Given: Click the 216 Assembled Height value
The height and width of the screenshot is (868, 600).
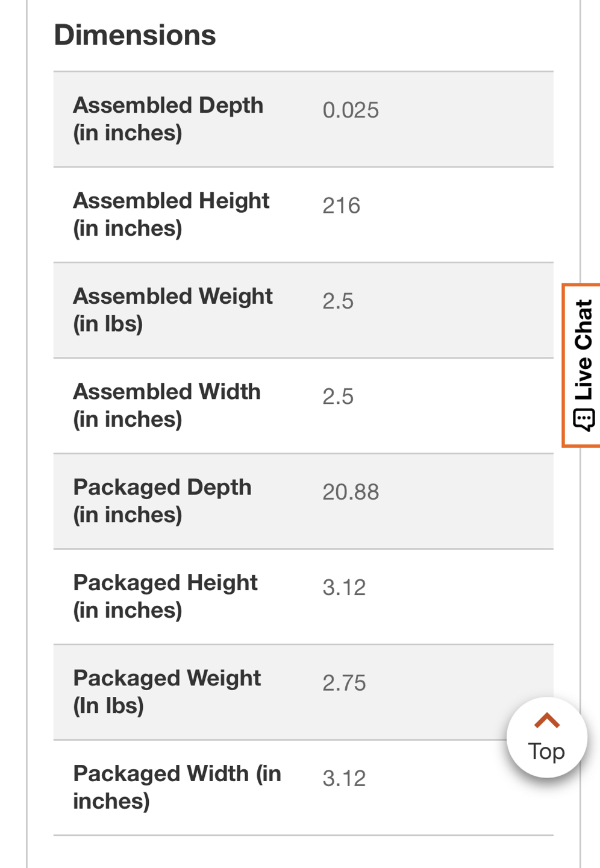Looking at the screenshot, I should point(341,206).
